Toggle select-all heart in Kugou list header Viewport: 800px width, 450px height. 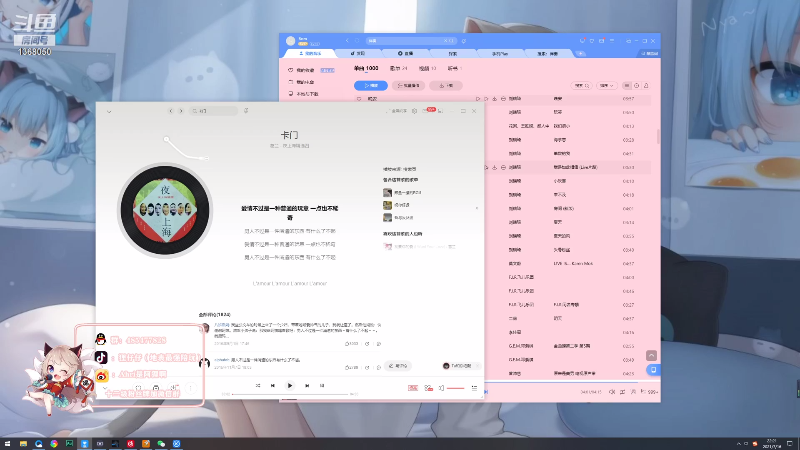359,99
